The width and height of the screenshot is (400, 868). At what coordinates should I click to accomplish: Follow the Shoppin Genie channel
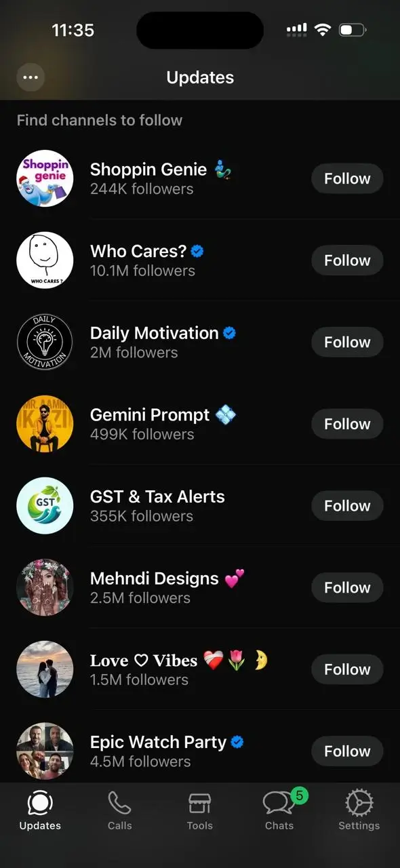point(346,178)
